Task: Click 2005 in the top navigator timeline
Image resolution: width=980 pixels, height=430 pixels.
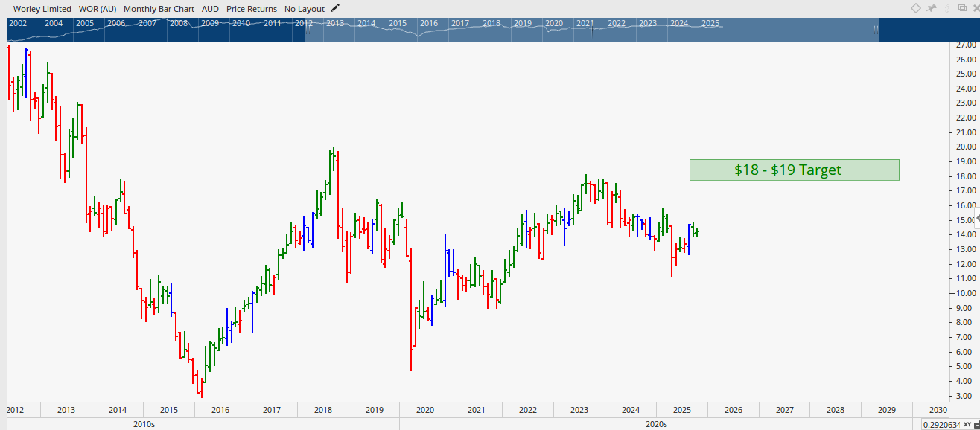Action: point(85,23)
